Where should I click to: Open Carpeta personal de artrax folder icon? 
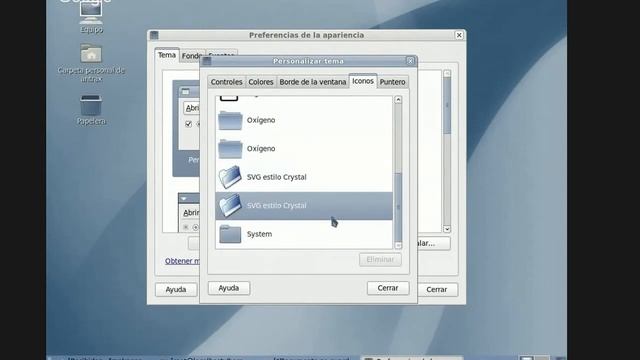(91, 53)
